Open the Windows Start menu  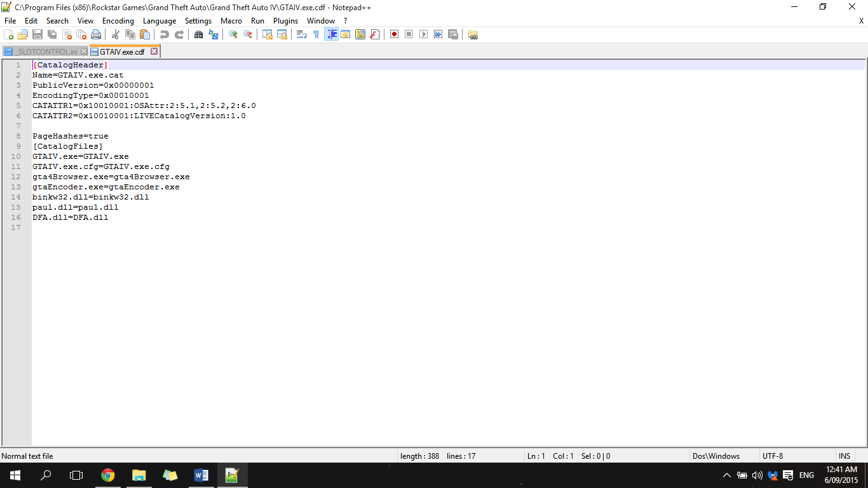pos(15,475)
